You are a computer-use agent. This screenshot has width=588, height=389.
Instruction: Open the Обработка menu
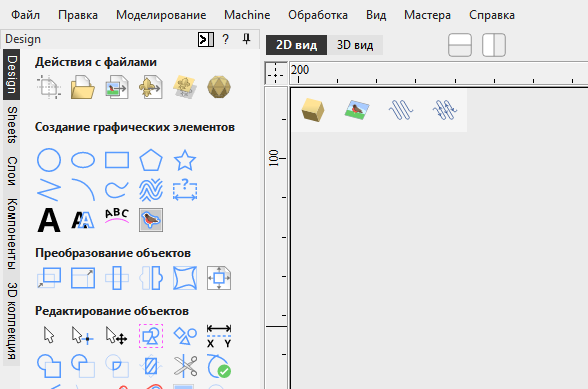tap(318, 15)
